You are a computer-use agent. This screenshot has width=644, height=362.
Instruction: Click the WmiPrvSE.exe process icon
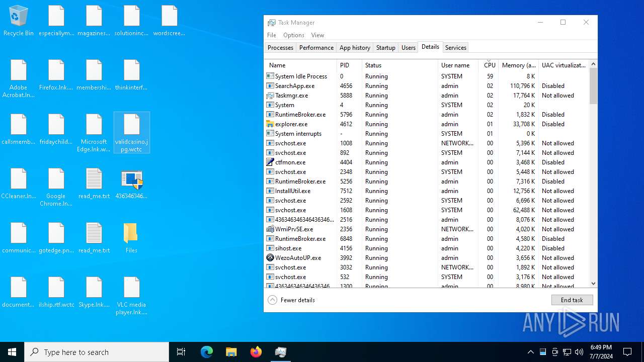pyautogui.click(x=270, y=229)
